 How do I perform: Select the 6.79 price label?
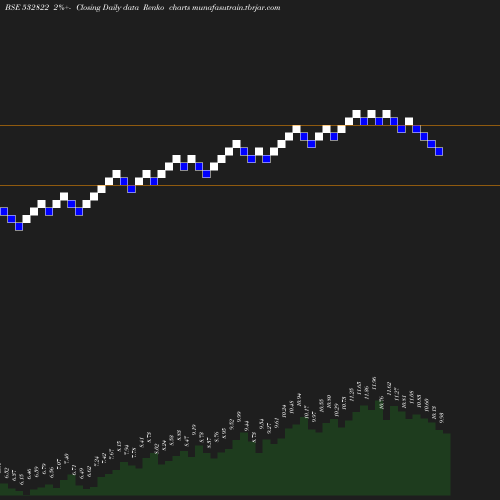tap(44, 468)
